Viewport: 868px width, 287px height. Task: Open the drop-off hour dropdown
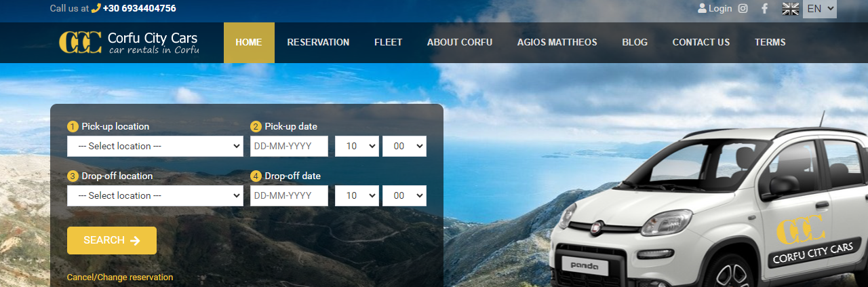(357, 195)
